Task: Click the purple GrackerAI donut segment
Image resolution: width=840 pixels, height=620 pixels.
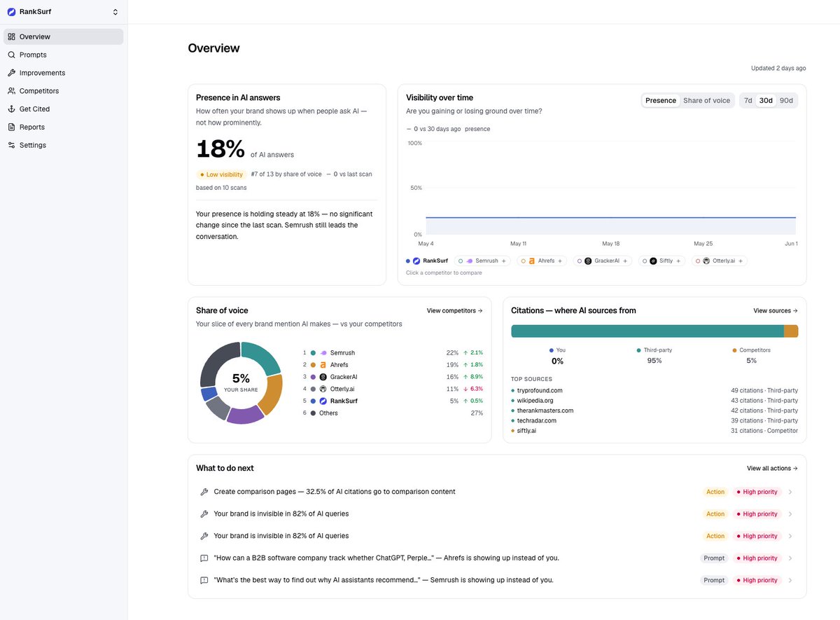Action: [x=244, y=415]
